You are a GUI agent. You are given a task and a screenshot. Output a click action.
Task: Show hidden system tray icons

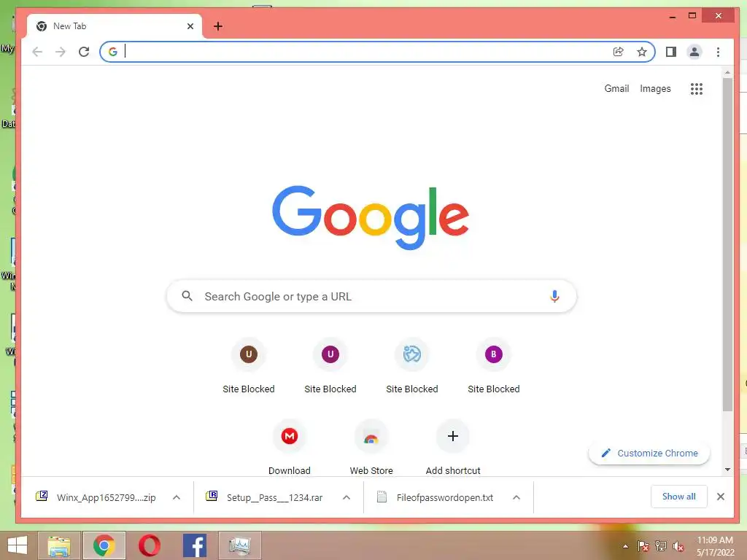[x=625, y=546]
